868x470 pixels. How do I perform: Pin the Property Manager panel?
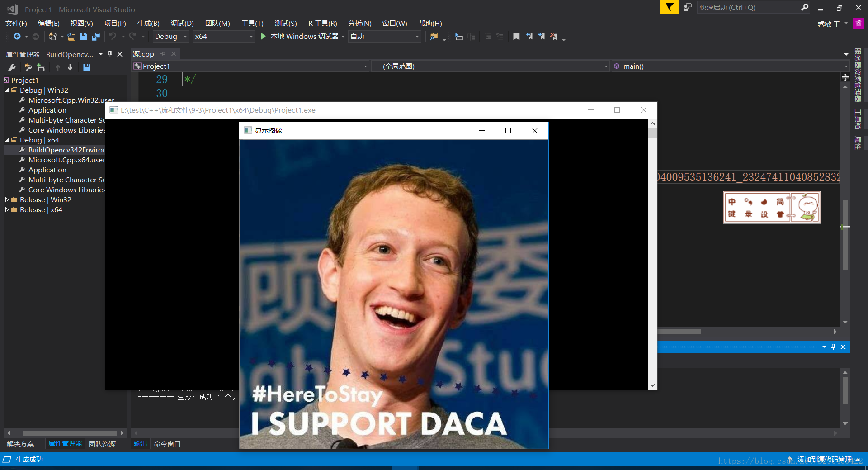tap(110, 54)
